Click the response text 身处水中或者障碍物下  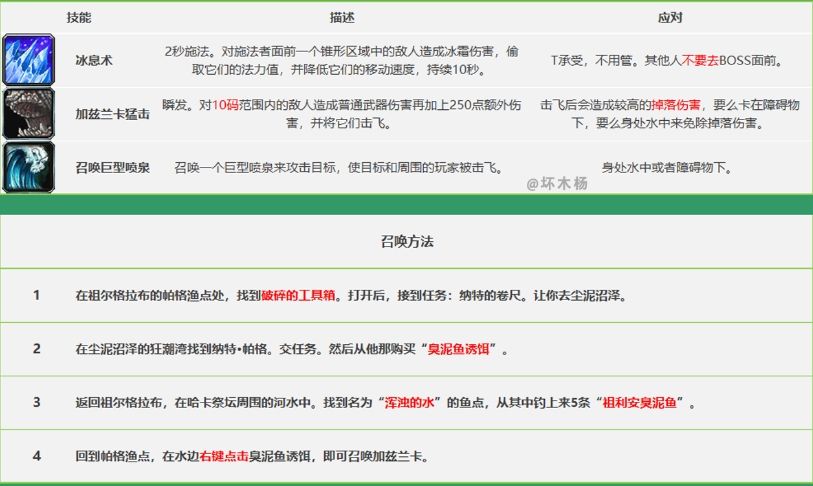(666, 168)
